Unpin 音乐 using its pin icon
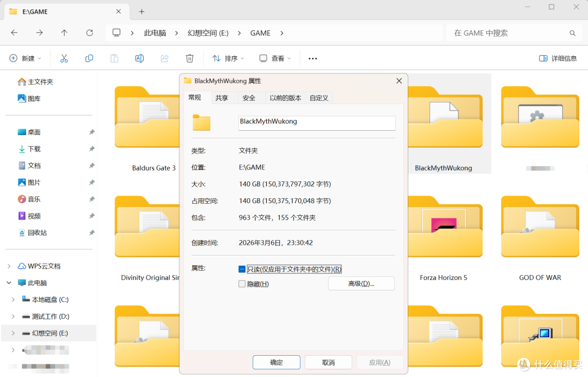The width and height of the screenshot is (588, 377). (91, 199)
